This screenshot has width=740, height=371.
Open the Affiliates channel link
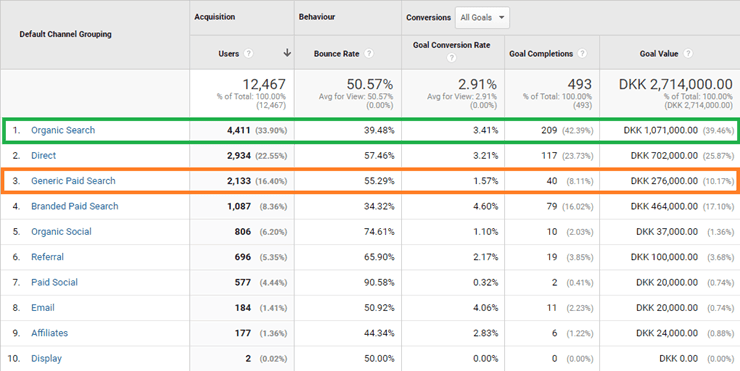click(50, 333)
